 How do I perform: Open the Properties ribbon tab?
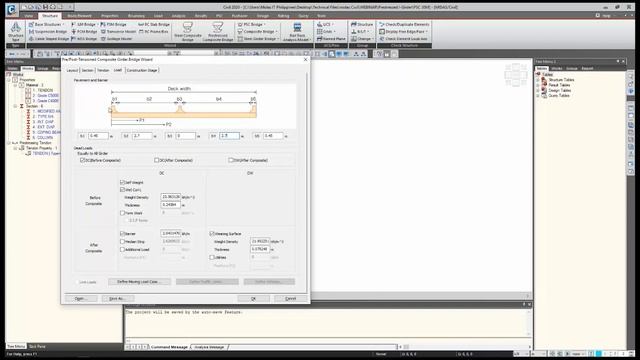(x=109, y=16)
